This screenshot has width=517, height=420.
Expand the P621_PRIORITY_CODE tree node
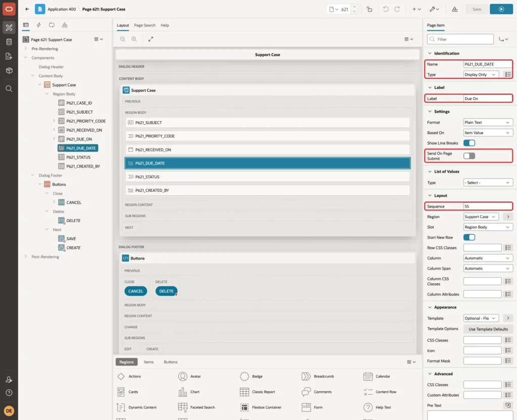[54, 121]
